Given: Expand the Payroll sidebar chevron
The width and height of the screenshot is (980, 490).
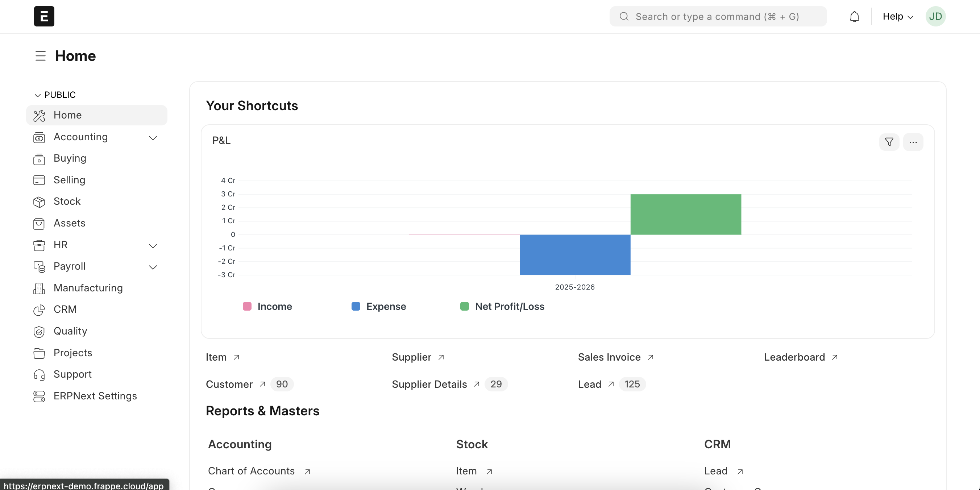Looking at the screenshot, I should (x=153, y=267).
